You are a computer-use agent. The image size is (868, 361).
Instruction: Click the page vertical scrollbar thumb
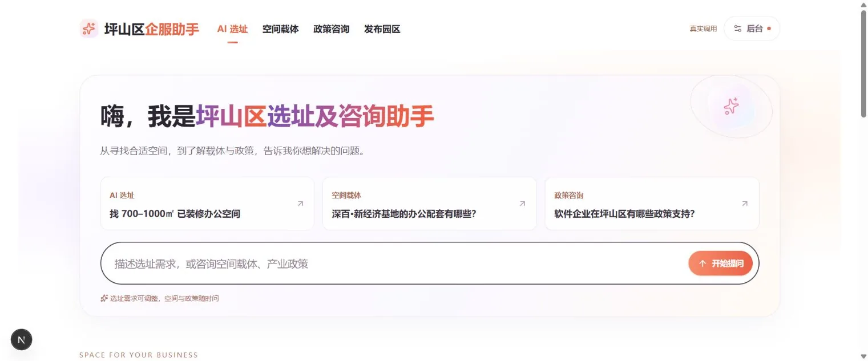863,64
